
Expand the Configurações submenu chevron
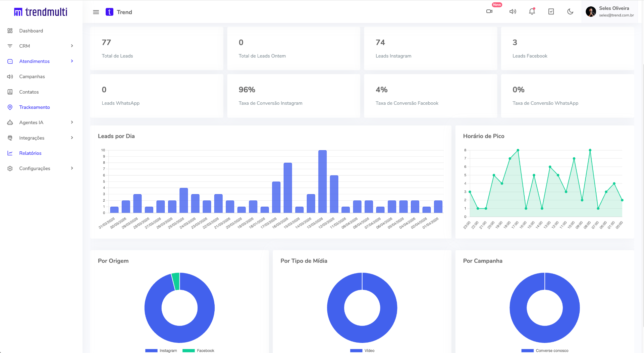point(72,168)
